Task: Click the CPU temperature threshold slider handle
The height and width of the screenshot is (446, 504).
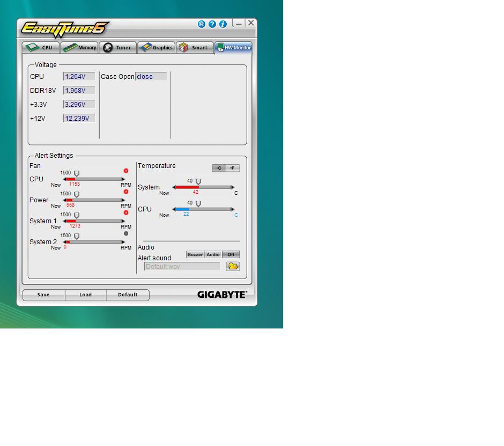Action: click(198, 203)
